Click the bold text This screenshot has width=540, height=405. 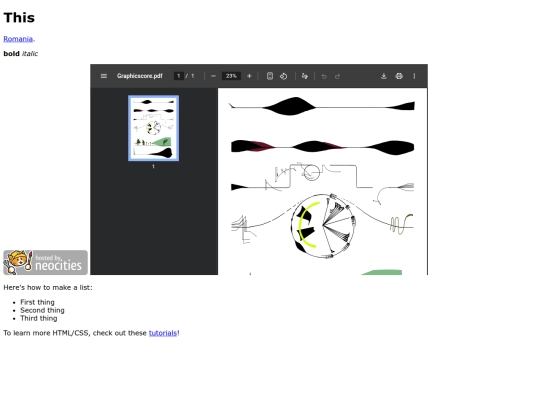pos(11,54)
